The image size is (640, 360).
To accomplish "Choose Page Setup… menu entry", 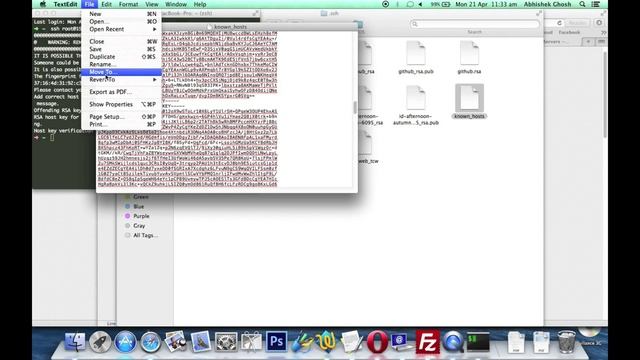I will (x=122, y=117).
